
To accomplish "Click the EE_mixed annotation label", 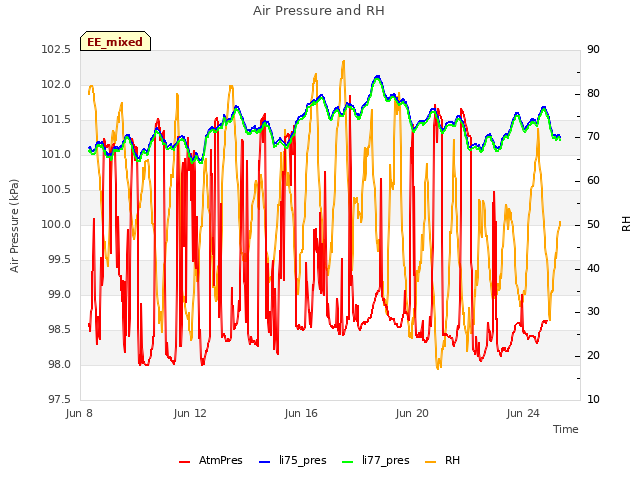I will 115,41.
